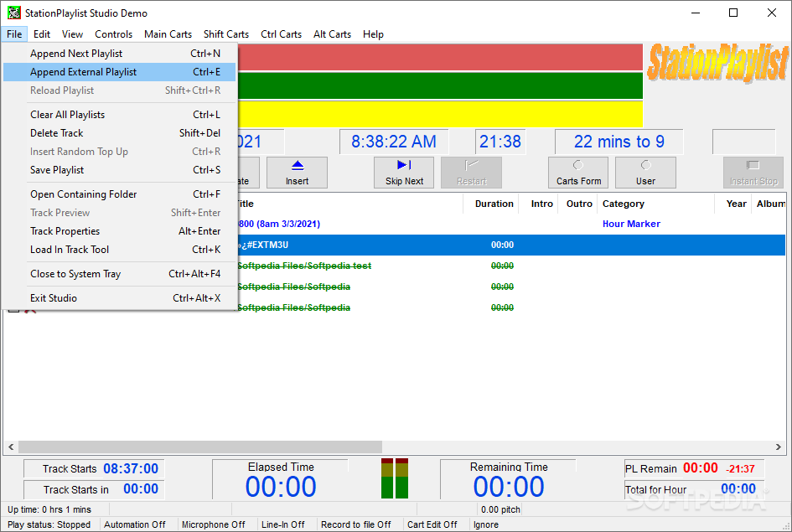792x532 pixels.
Task: Toggle Automation Off in status bar
Action: click(134, 525)
